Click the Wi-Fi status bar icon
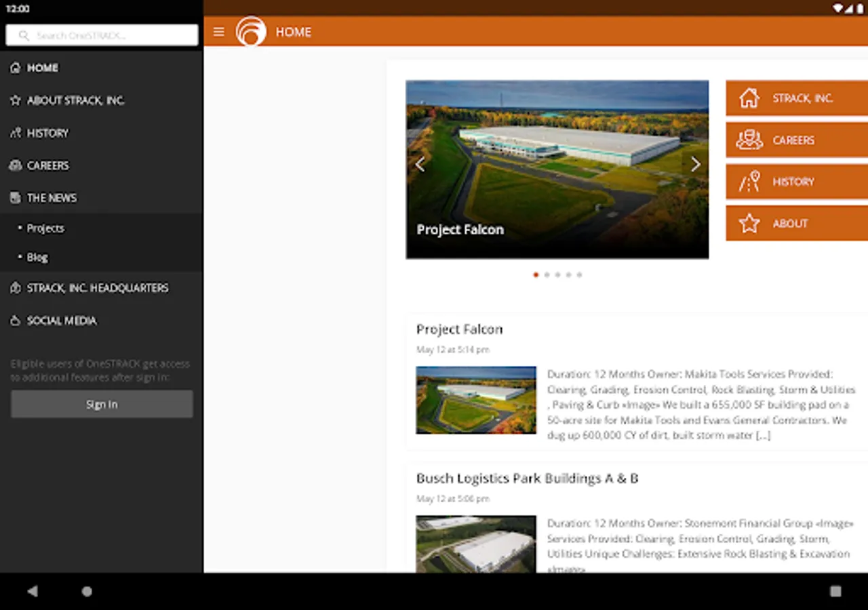868x610 pixels. (x=839, y=8)
